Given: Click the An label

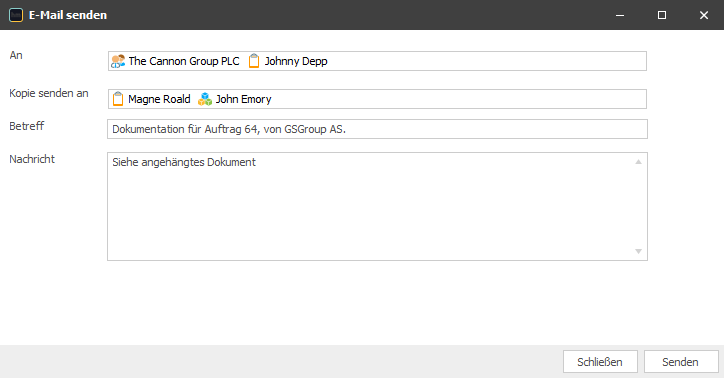Looking at the screenshot, I should [16, 55].
